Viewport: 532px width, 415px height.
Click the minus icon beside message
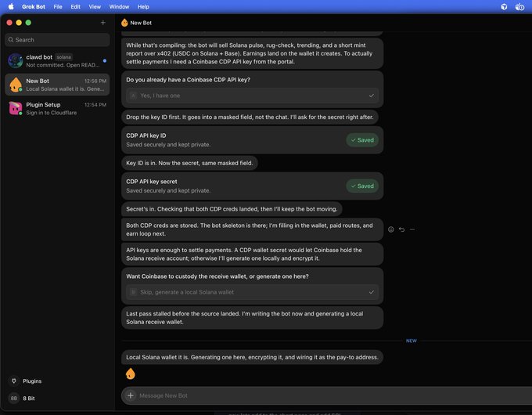[412, 229]
